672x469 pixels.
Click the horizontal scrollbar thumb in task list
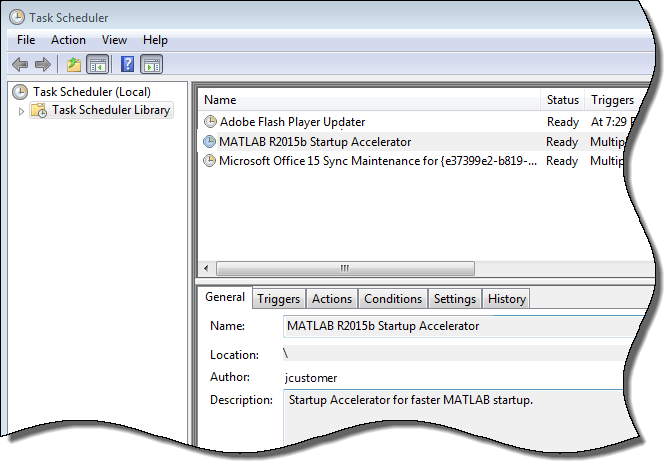click(x=345, y=268)
